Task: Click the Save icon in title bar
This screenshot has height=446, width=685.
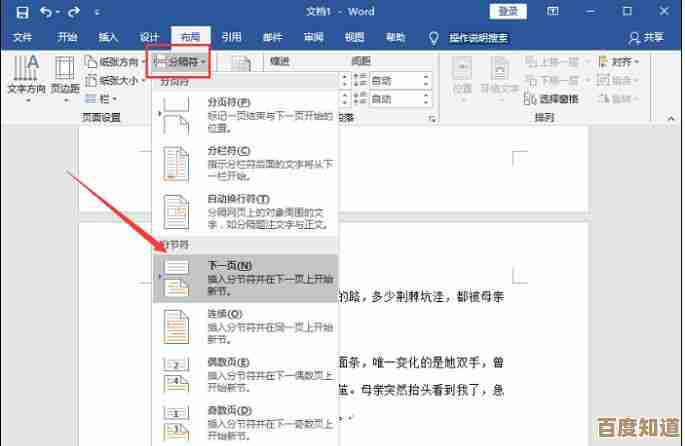Action: 22,12
